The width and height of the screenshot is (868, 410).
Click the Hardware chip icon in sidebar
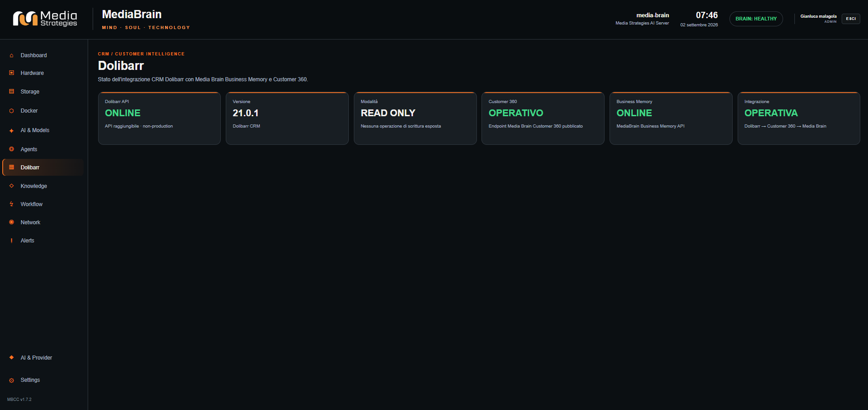(x=11, y=73)
